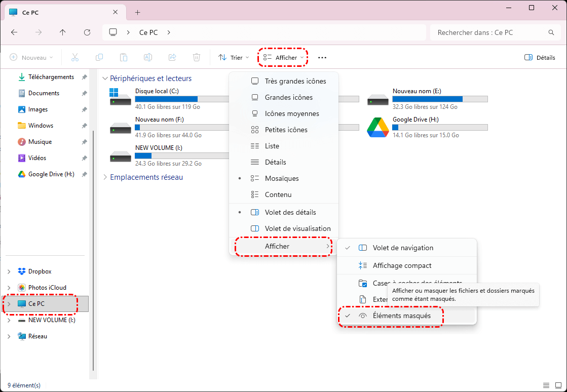Click the Nouveau button
This screenshot has width=567, height=392.
tap(31, 58)
